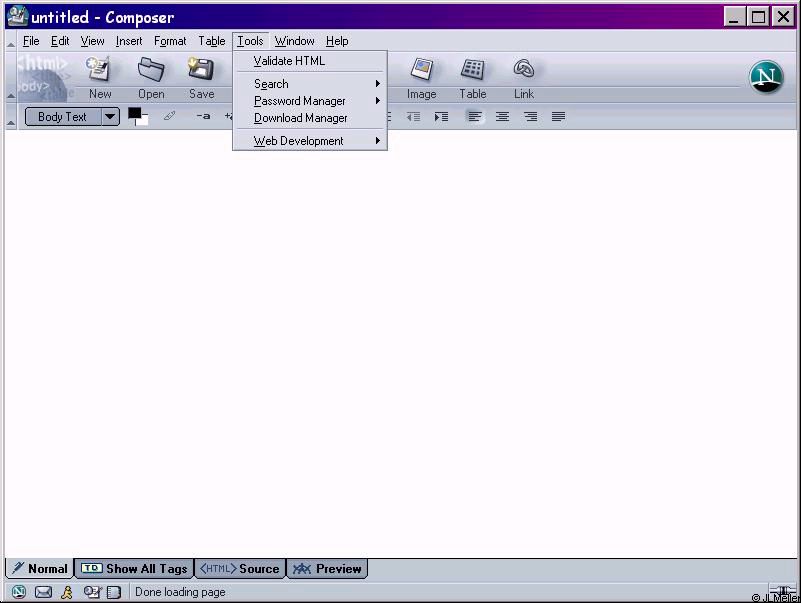Switch to the Normal edit mode tab
801x603 pixels.
click(40, 568)
